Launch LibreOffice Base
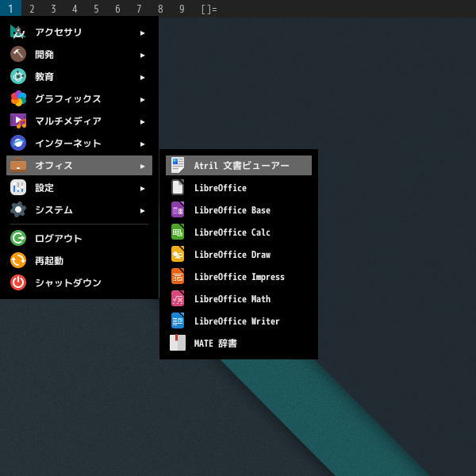 tap(239, 209)
